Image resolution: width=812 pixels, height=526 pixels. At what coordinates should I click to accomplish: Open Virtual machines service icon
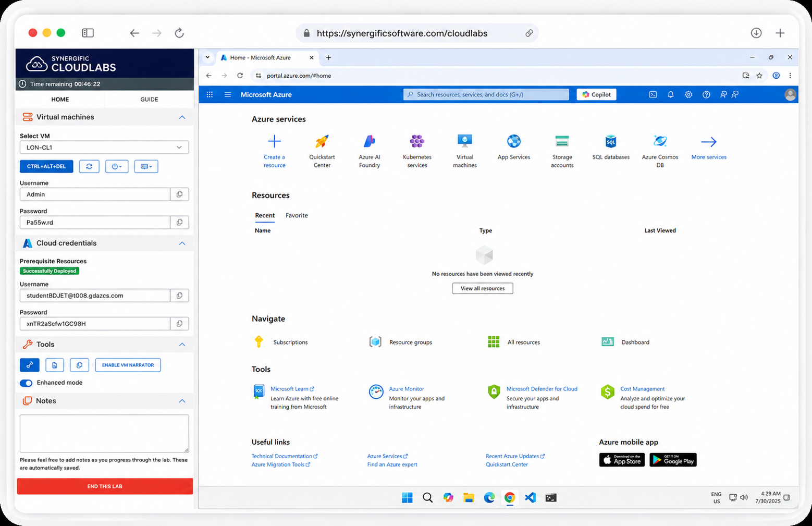point(465,141)
